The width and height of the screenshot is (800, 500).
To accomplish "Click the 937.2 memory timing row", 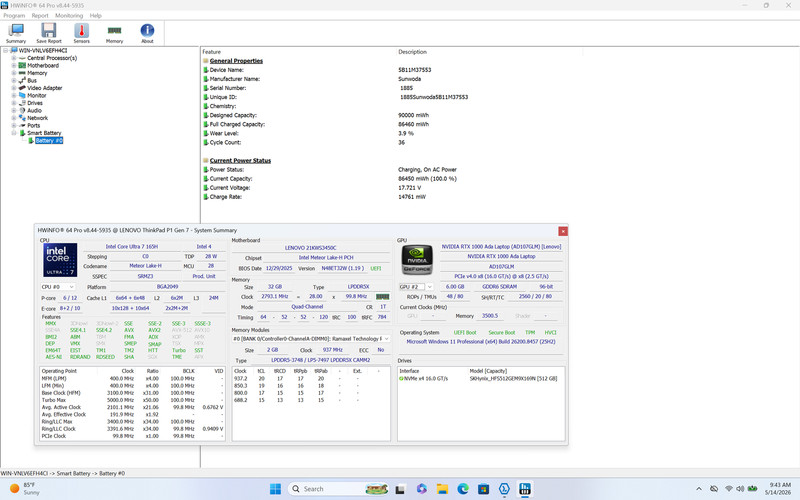I will point(311,379).
